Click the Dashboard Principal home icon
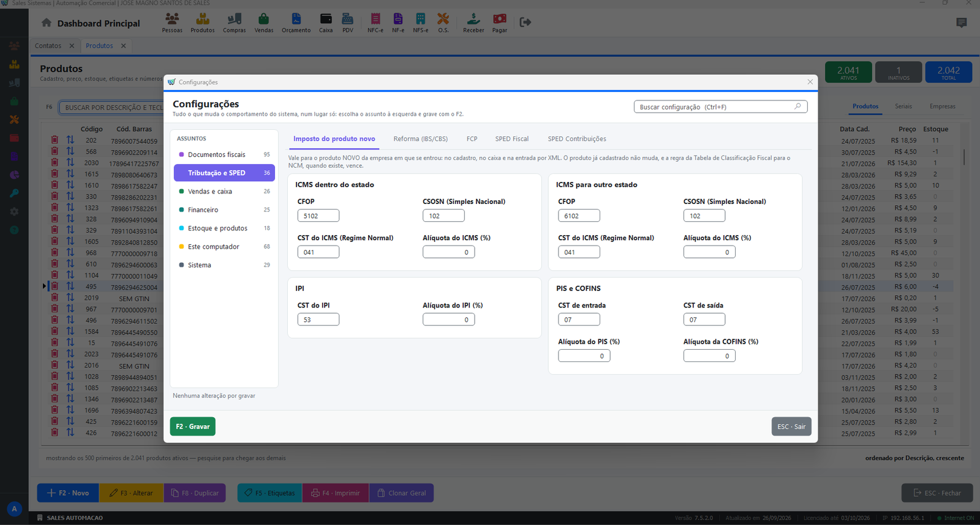The height and width of the screenshot is (525, 980). 47,23
